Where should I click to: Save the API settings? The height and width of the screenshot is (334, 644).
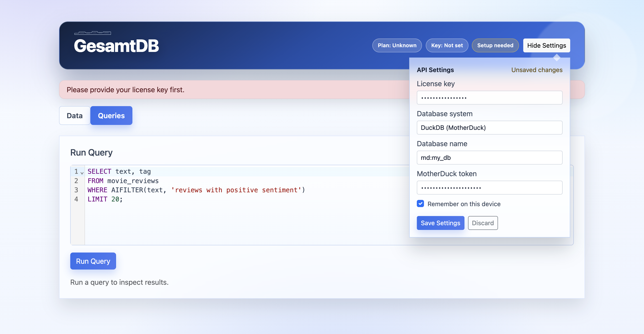pyautogui.click(x=441, y=223)
